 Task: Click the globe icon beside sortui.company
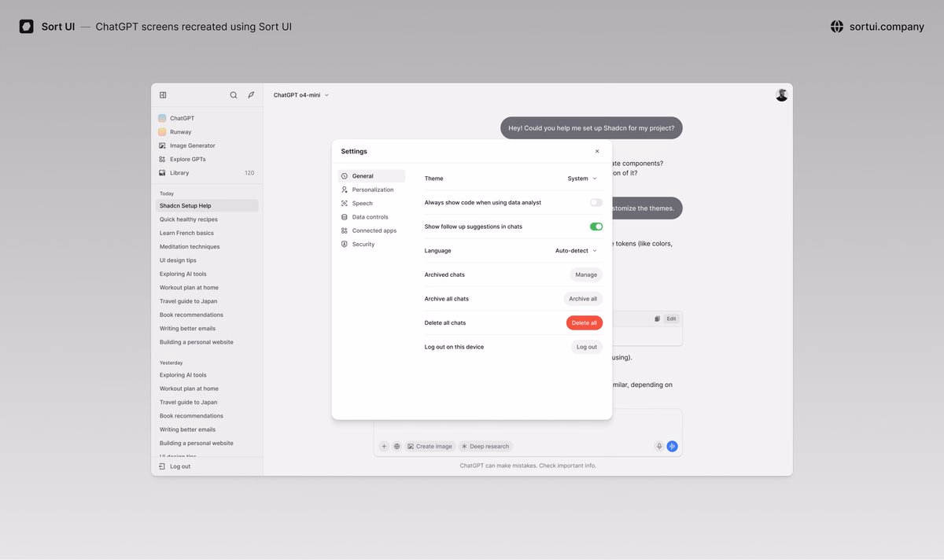click(x=837, y=27)
